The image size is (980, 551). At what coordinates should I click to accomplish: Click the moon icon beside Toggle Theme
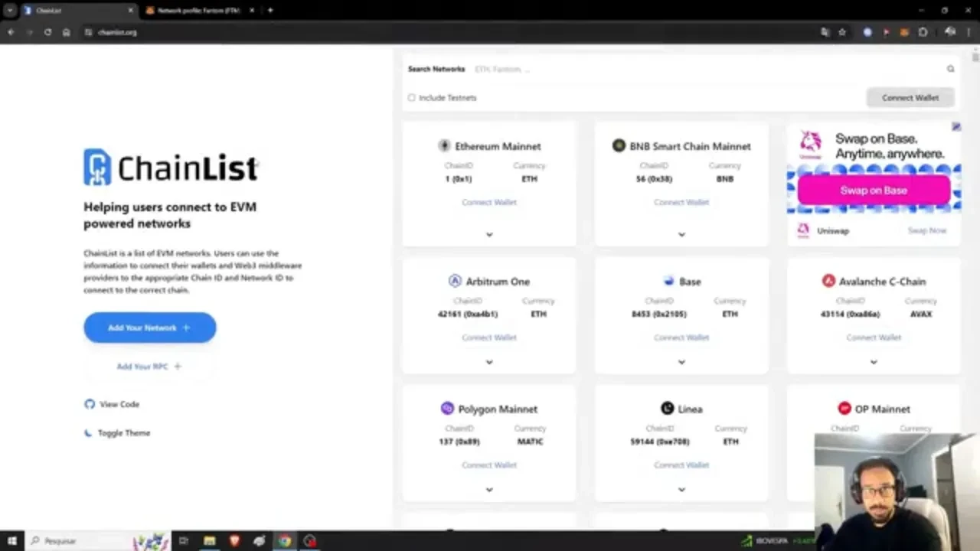point(88,433)
